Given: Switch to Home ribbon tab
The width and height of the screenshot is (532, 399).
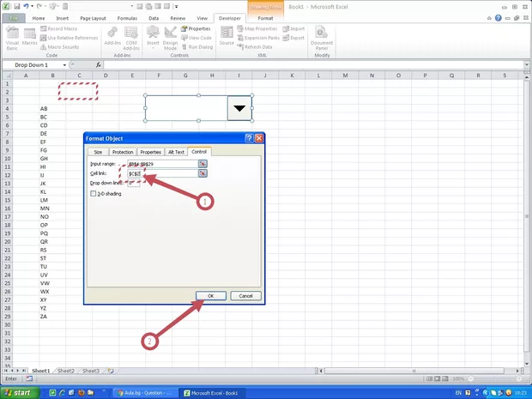Looking at the screenshot, I should pyautogui.click(x=39, y=18).
